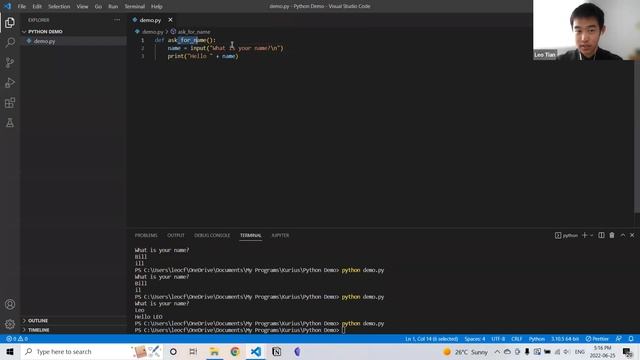Viewport: 640px width, 360px height.
Task: Open the View menu
Action: click(x=82, y=6)
